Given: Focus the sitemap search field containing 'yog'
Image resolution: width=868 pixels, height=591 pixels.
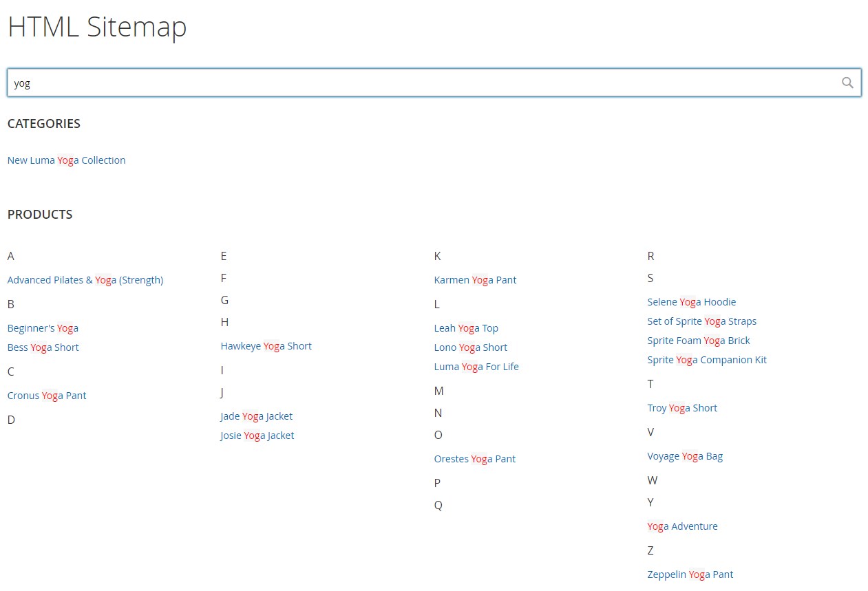Looking at the screenshot, I should tap(434, 83).
